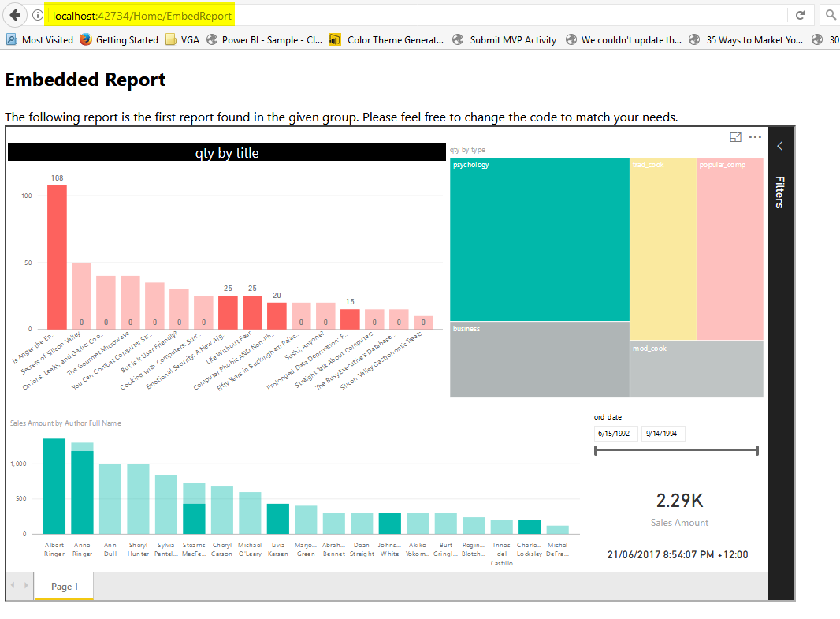
Task: Click the browser back arrow button
Action: (x=15, y=15)
